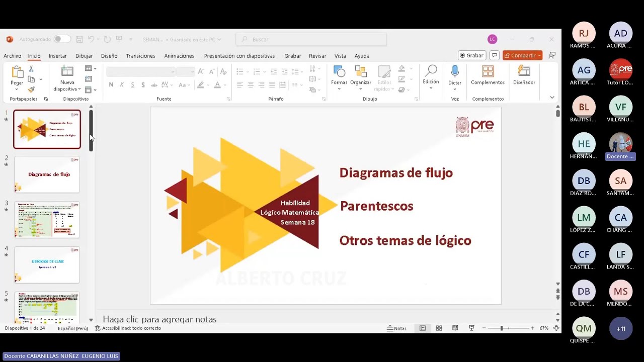Switch to the Vista tab
Screen dimensions: 644x362
click(340, 56)
